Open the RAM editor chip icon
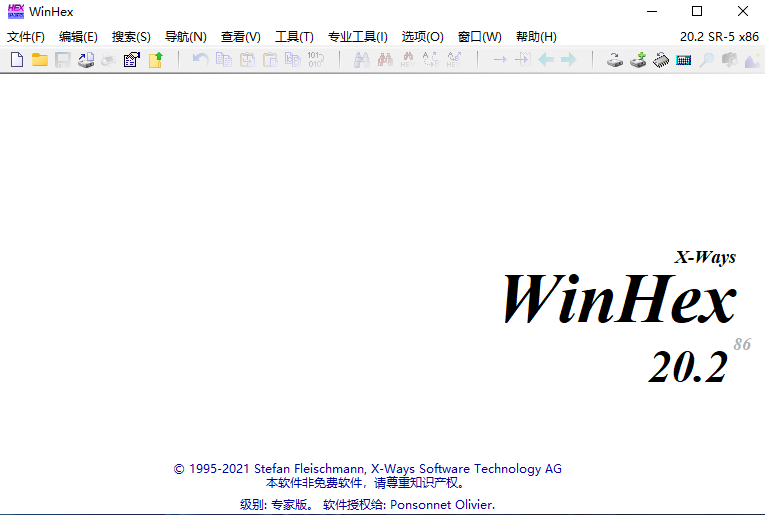 pos(661,59)
